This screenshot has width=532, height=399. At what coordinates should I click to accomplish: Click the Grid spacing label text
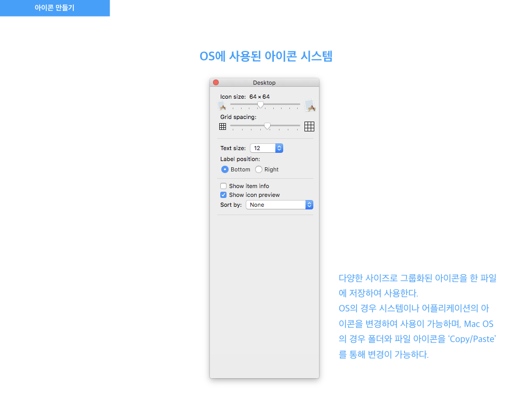pos(238,117)
